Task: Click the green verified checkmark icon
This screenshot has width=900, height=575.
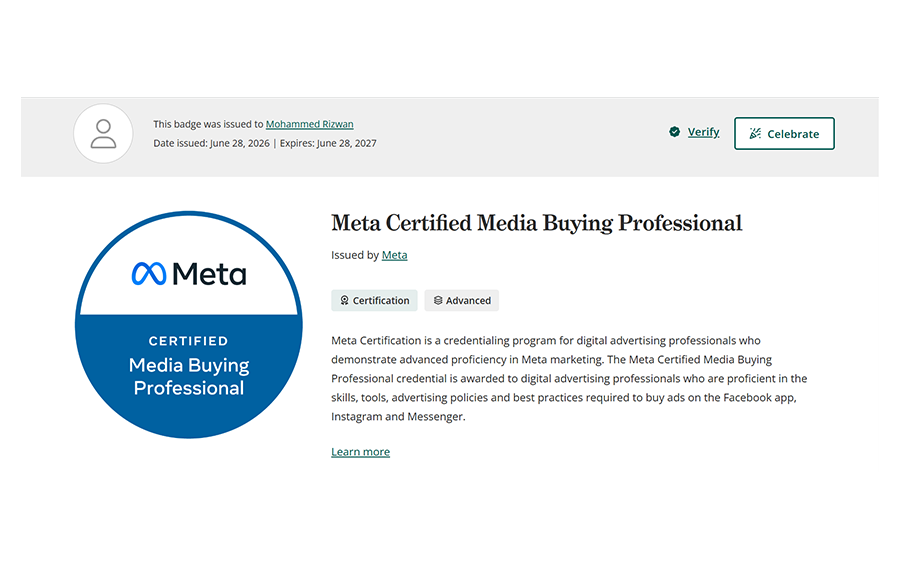Action: click(674, 132)
